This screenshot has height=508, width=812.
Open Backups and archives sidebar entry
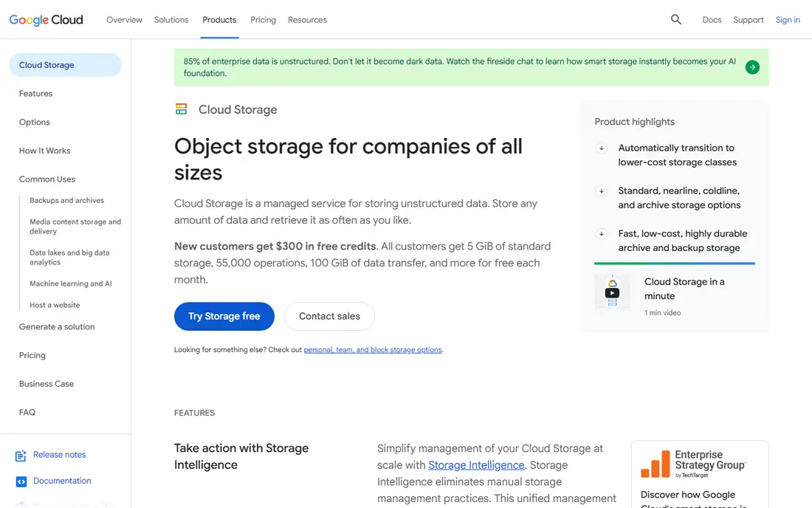click(66, 200)
